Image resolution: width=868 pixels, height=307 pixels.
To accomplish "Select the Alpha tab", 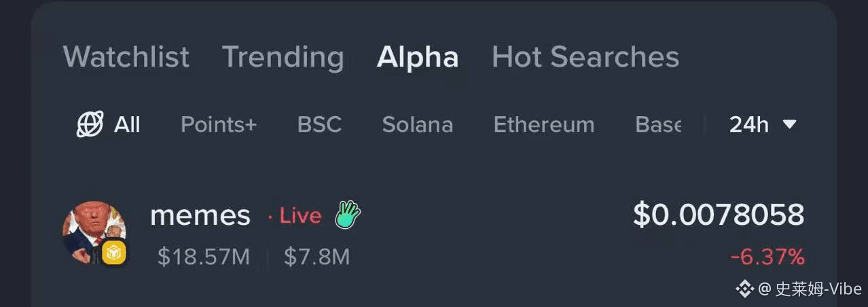I will [x=417, y=57].
